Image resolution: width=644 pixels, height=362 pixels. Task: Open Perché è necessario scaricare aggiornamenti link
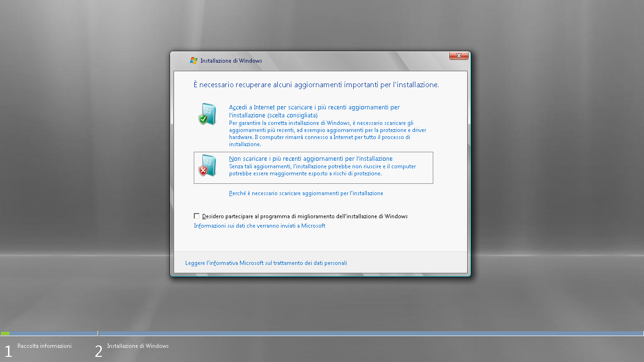(306, 193)
